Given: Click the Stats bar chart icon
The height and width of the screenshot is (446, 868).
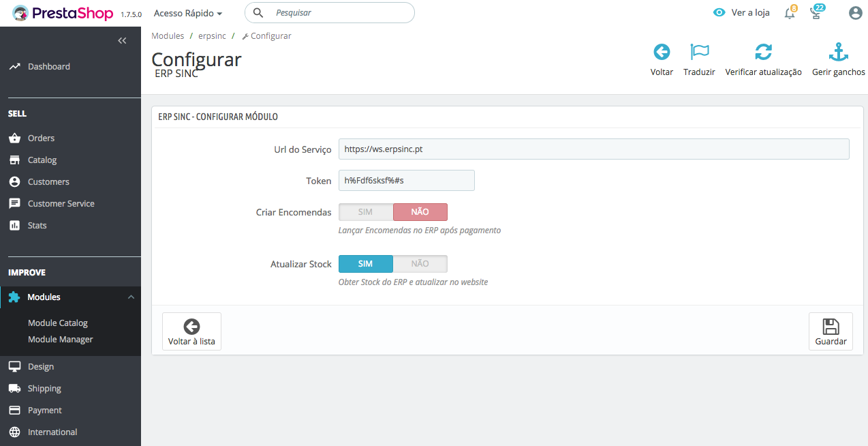Looking at the screenshot, I should 14,225.
